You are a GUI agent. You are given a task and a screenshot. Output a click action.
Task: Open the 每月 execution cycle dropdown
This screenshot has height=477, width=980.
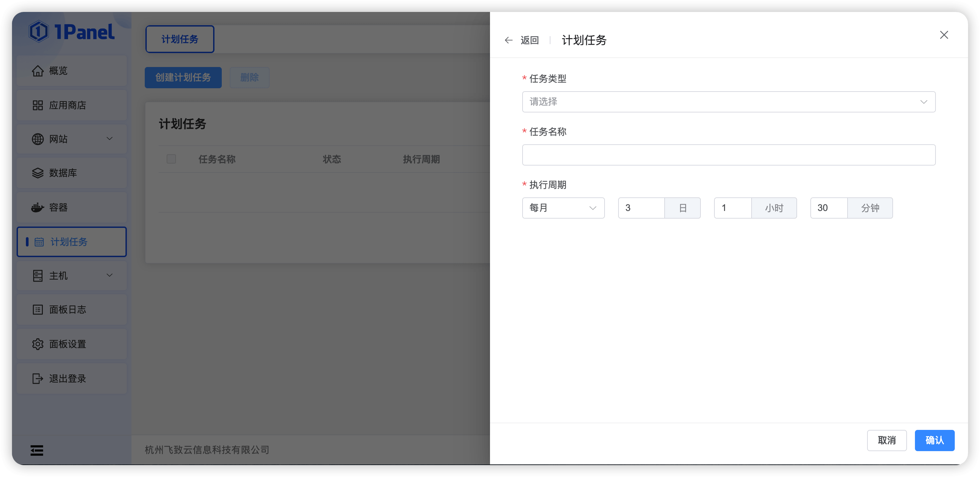click(563, 208)
